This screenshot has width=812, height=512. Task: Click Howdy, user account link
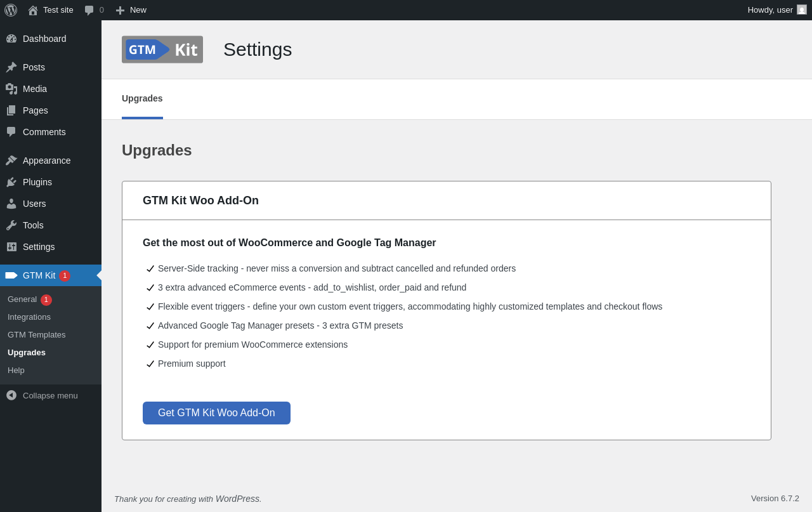click(777, 10)
